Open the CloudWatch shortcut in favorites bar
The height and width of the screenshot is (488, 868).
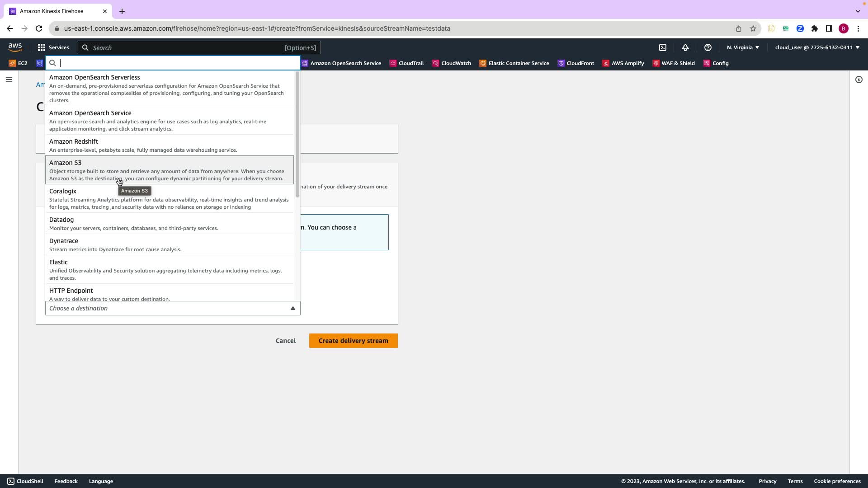point(452,63)
